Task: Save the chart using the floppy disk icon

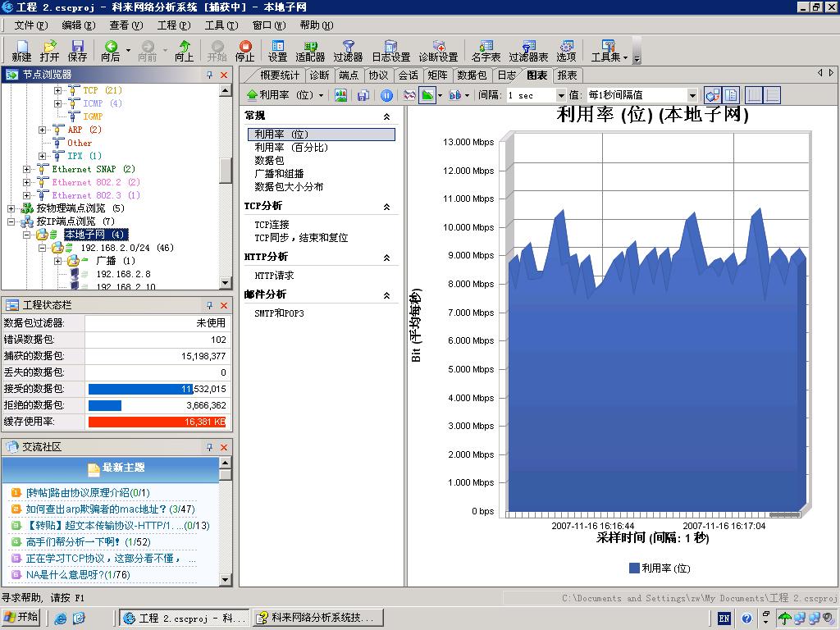Action: (363, 95)
